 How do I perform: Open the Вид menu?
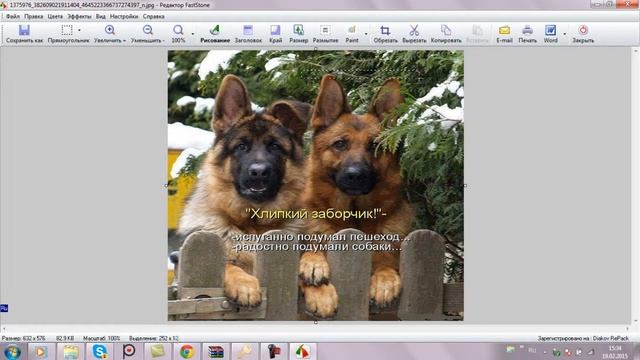pyautogui.click(x=101, y=17)
